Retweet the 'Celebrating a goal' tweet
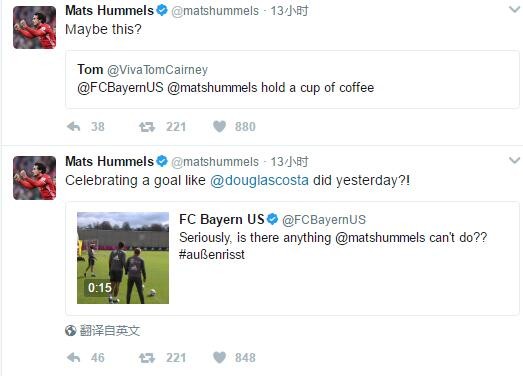The height and width of the screenshot is (376, 523). click(x=147, y=358)
